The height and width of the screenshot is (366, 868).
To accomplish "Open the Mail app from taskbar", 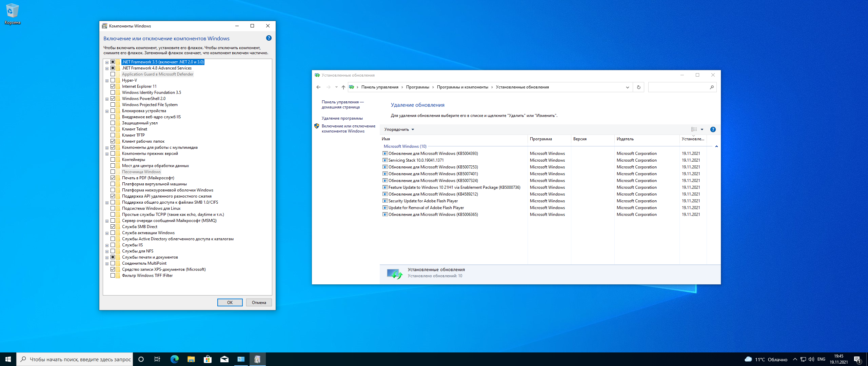I will click(x=224, y=359).
